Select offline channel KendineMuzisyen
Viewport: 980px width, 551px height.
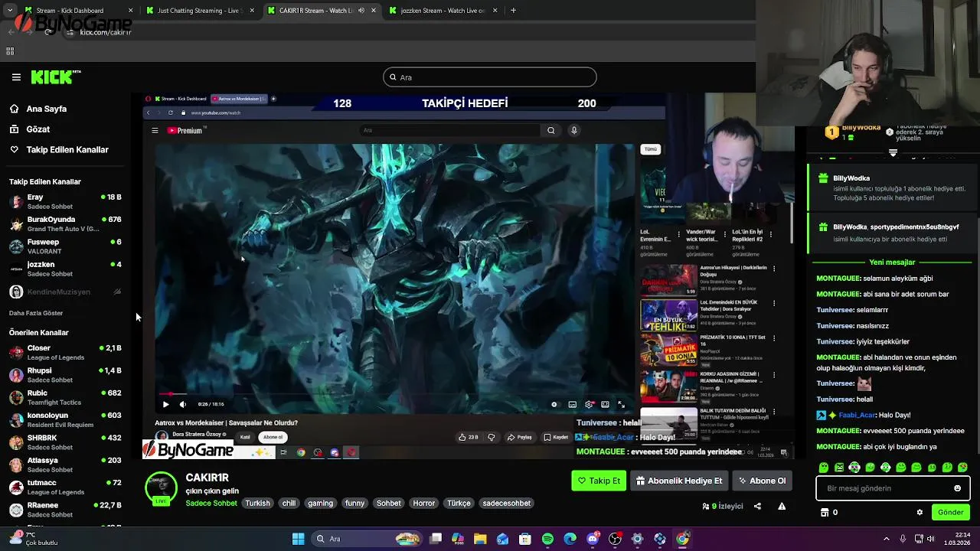click(58, 292)
